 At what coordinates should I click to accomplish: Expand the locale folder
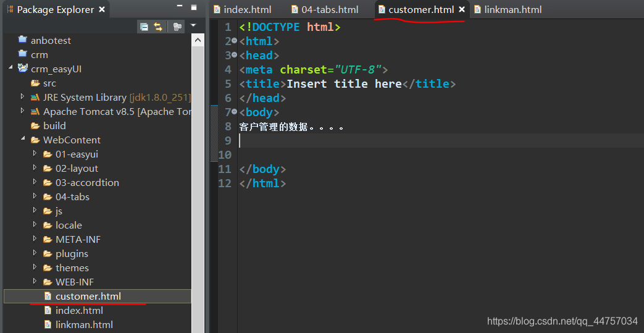[x=35, y=224]
